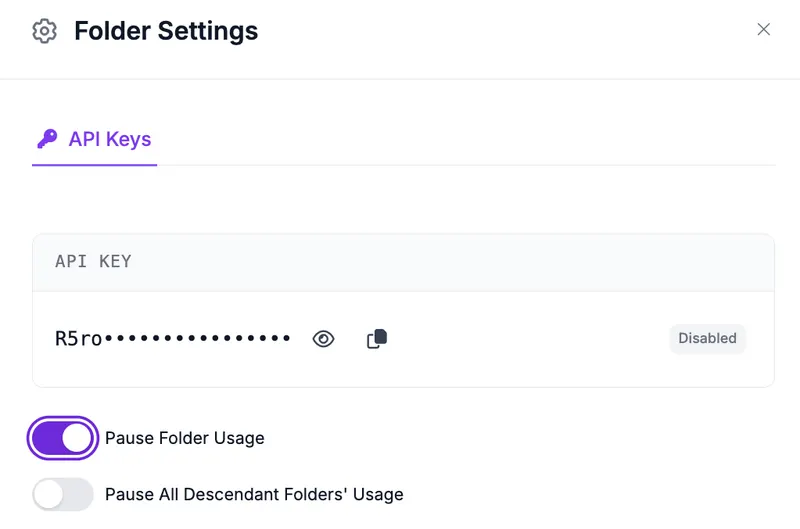Screen dimensions: 800x529
Task: Click the purple underline beneath API Keys
Action: click(94, 165)
